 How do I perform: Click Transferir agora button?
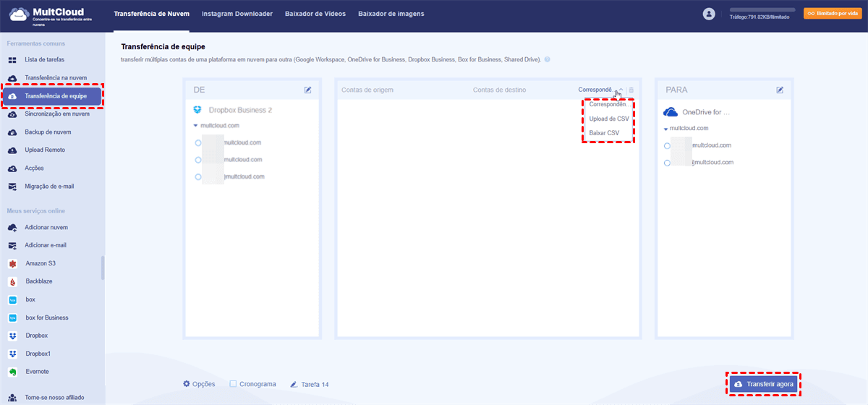tap(763, 385)
